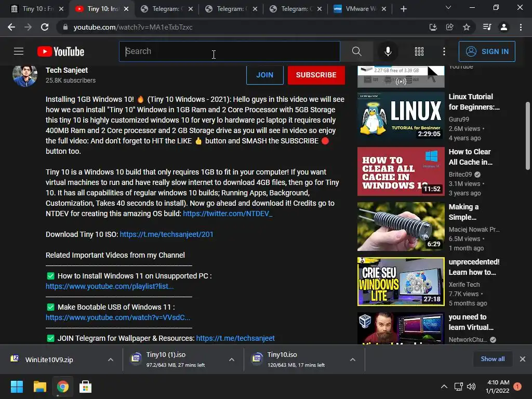Click the Windows Start button
Image resolution: width=532 pixels, height=399 pixels.
[17, 387]
